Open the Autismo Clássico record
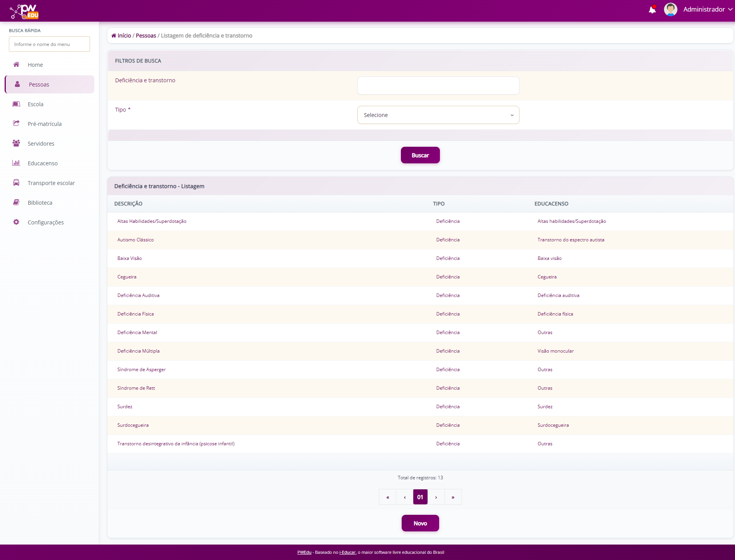735x560 pixels. (136, 240)
